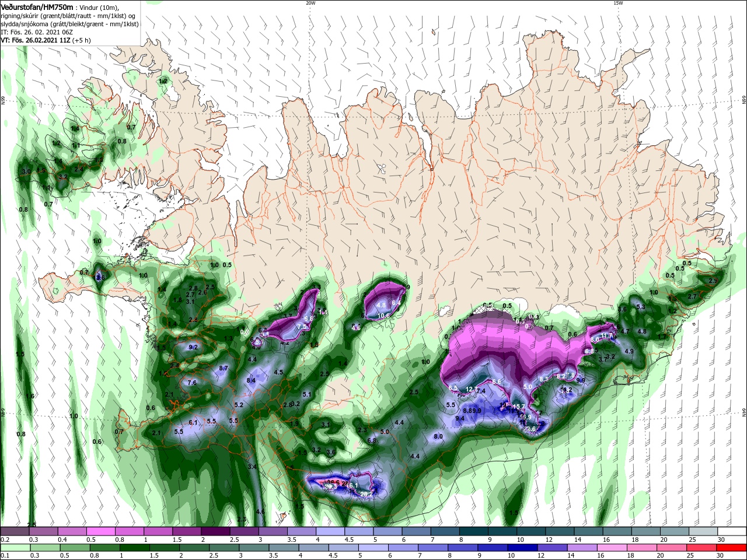This screenshot has width=747, height=560.
Task: Select the pale green 0.1 rain legend swatch
Action: point(14,548)
